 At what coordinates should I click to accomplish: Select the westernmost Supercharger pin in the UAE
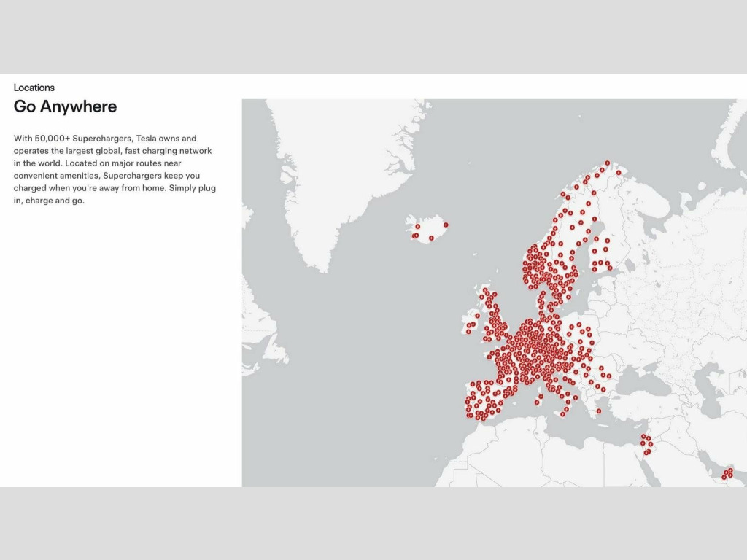tap(724, 477)
